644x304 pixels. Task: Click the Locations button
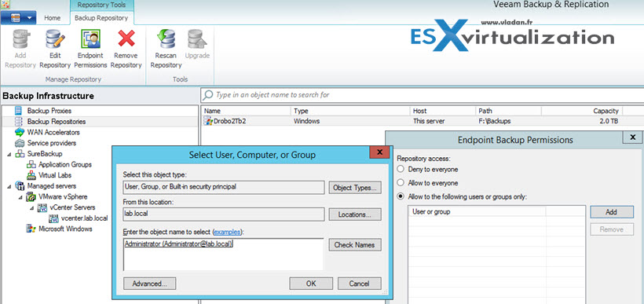[355, 214]
